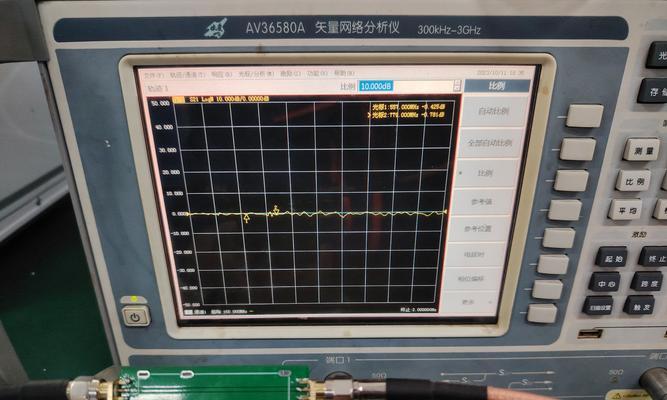The height and width of the screenshot is (400, 667).
Task: Push the 测量 front-panel key
Action: point(641,150)
